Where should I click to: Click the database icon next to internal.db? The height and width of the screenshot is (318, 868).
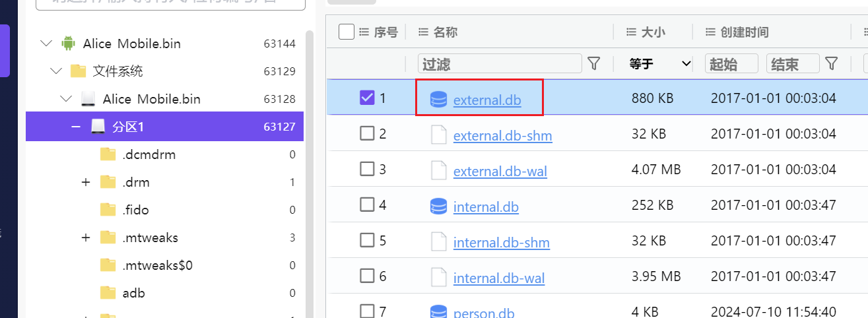click(x=438, y=207)
